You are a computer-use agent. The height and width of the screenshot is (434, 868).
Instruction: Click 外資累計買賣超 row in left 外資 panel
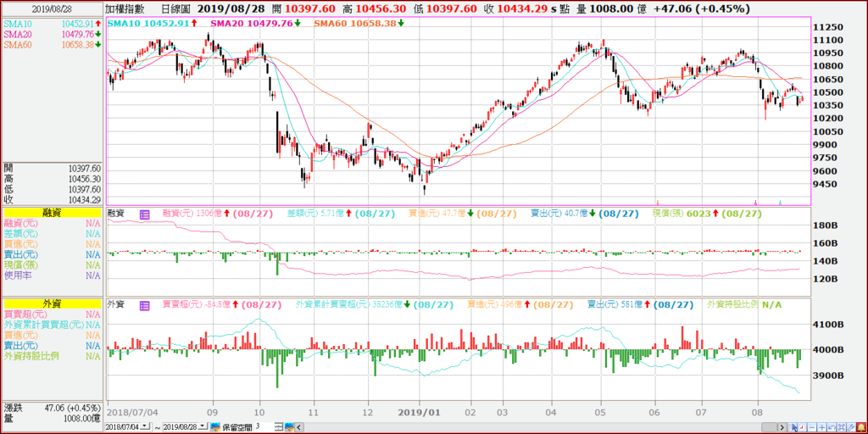point(52,325)
